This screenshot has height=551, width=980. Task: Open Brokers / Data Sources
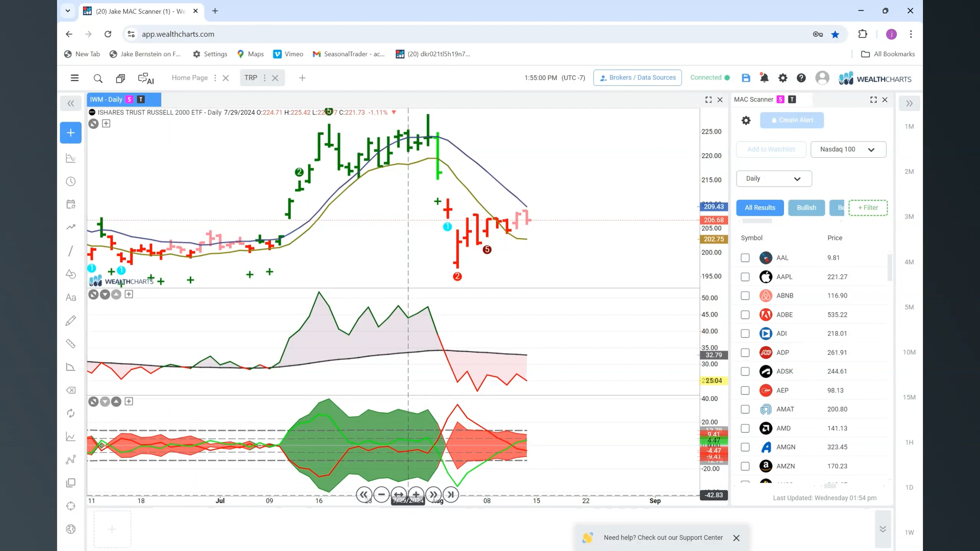click(x=638, y=78)
